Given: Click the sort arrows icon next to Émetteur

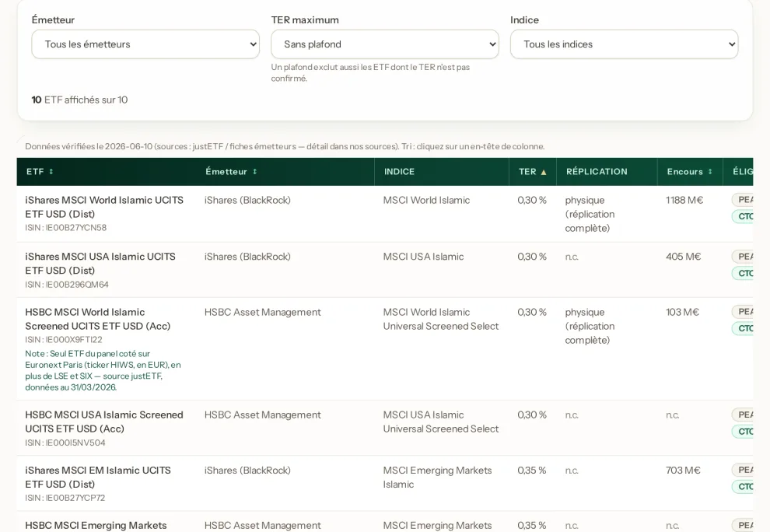Looking at the screenshot, I should pos(255,171).
